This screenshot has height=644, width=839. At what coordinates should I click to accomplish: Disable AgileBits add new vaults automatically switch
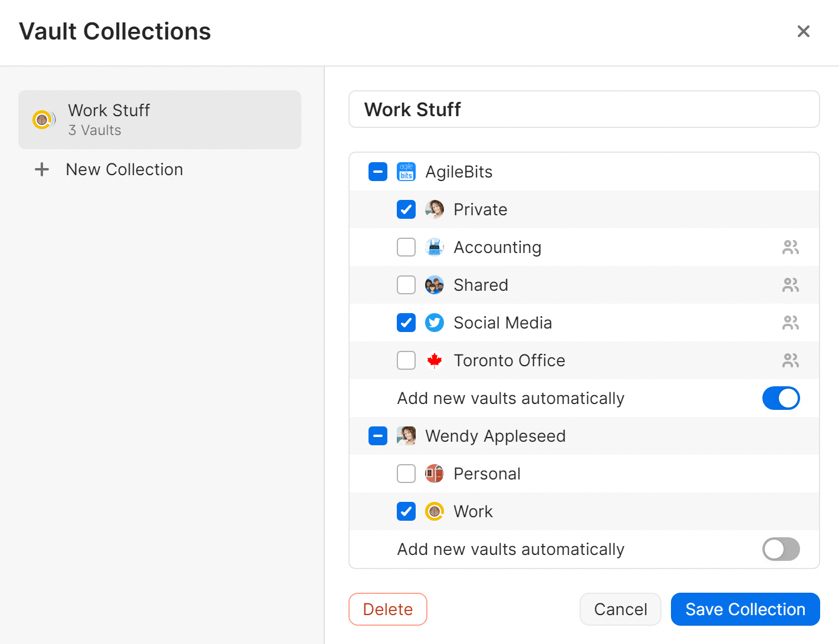(x=781, y=398)
